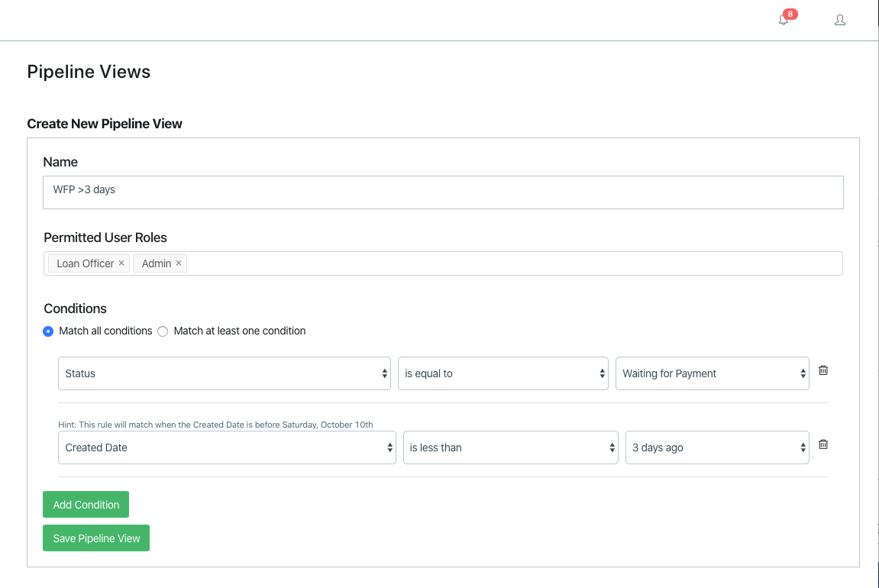The height and width of the screenshot is (588, 879).
Task: Click the Add Condition button
Action: point(86,505)
